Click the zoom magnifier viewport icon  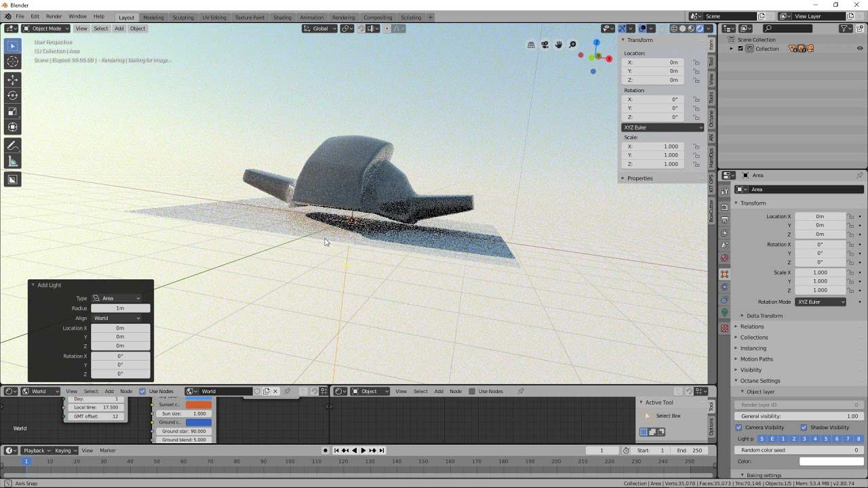point(572,45)
